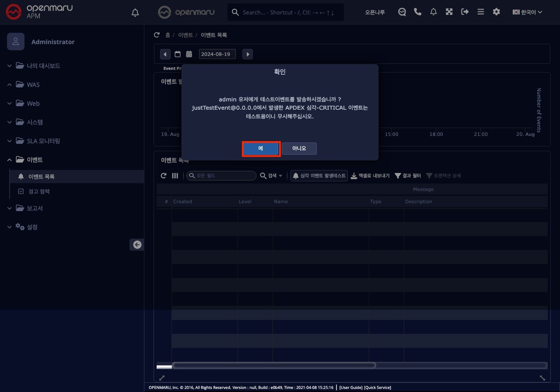Viewport: 560px width, 392px height.
Task: Open the hamburger menu icon in header
Action: pyautogui.click(x=480, y=12)
